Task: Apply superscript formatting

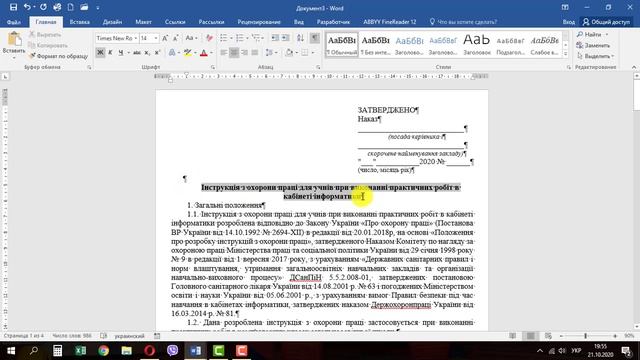Action: tap(158, 53)
